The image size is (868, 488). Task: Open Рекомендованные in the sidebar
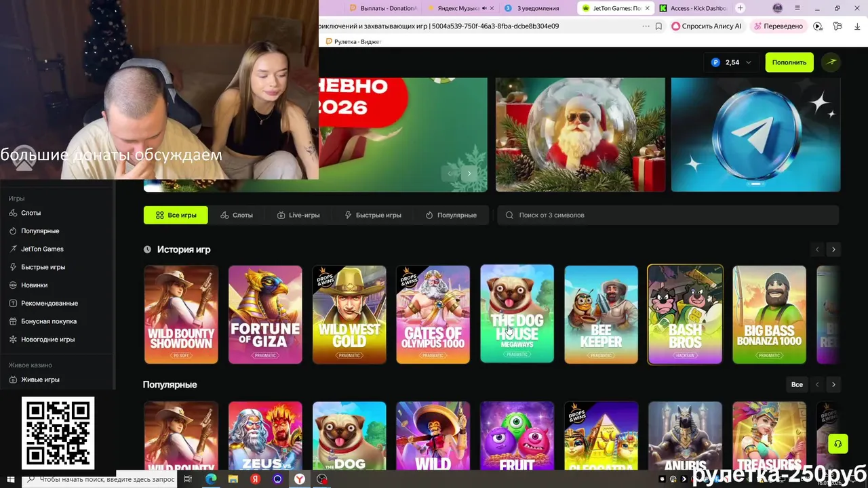[x=49, y=303]
